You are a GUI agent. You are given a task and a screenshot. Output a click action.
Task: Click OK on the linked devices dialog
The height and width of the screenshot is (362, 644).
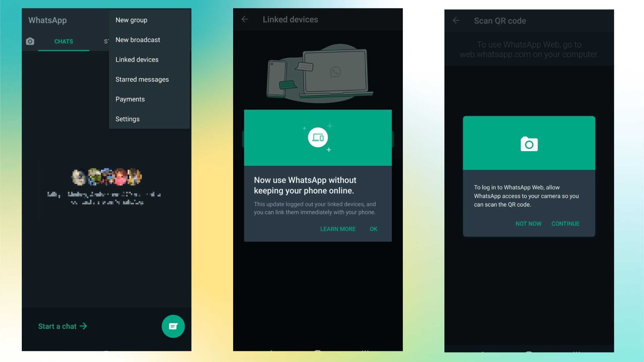click(x=373, y=229)
